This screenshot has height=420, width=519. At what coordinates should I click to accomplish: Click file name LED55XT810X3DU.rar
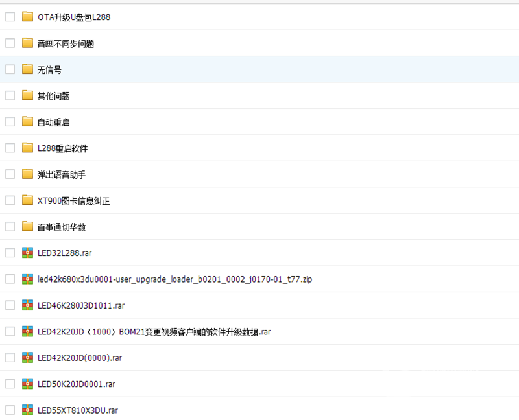coord(78,410)
